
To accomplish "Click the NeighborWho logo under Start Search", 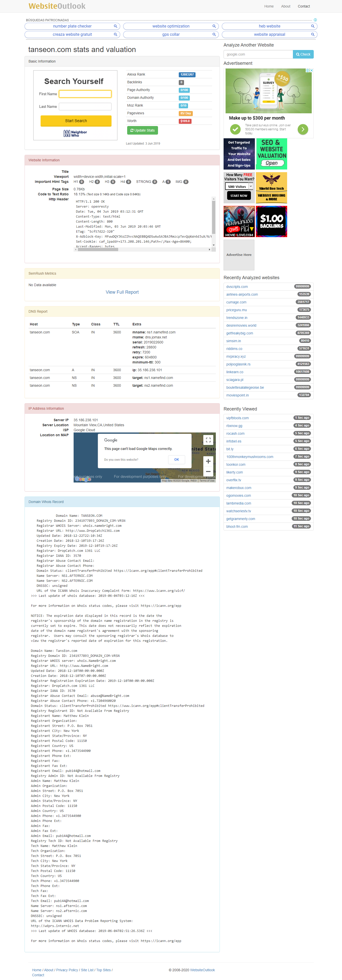I will (75, 133).
